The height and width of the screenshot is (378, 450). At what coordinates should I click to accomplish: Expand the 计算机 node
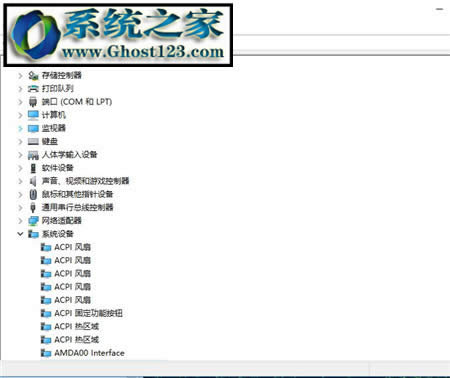[20, 115]
